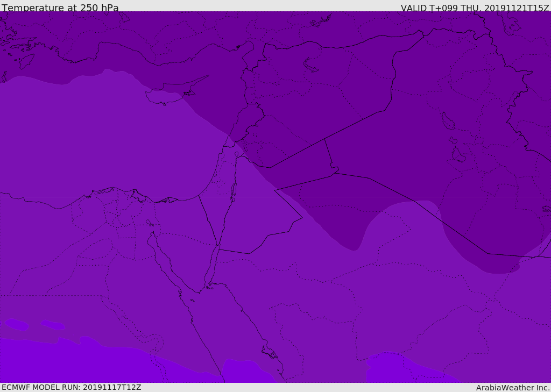The image size is (551, 392).
Task: Click the 'ArabiaWeather Inc.' credit text
Action: [513, 388]
